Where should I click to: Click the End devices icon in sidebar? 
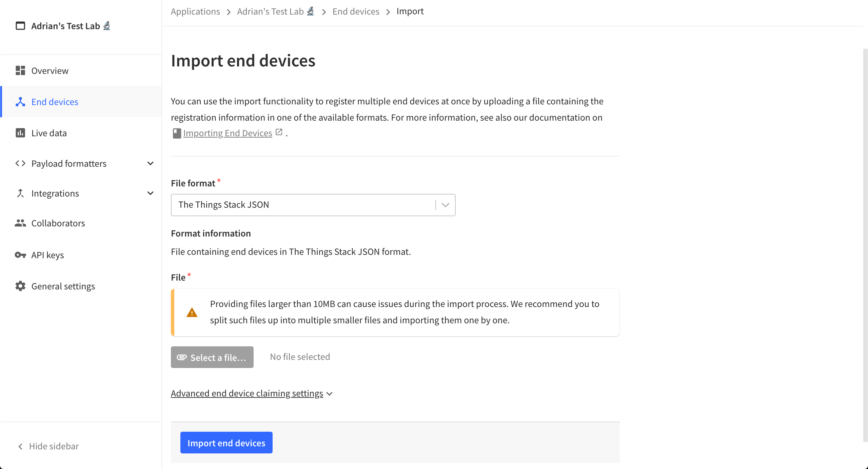20,102
